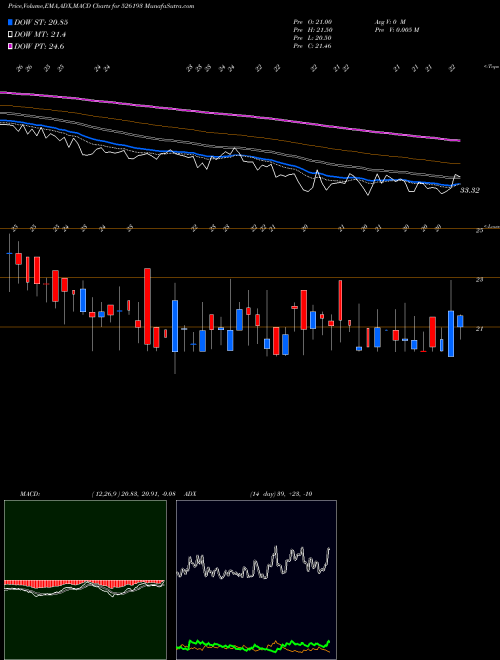The image size is (500, 660).
Task: Click the Avg V: 0 M value
Action: click(x=390, y=21)
